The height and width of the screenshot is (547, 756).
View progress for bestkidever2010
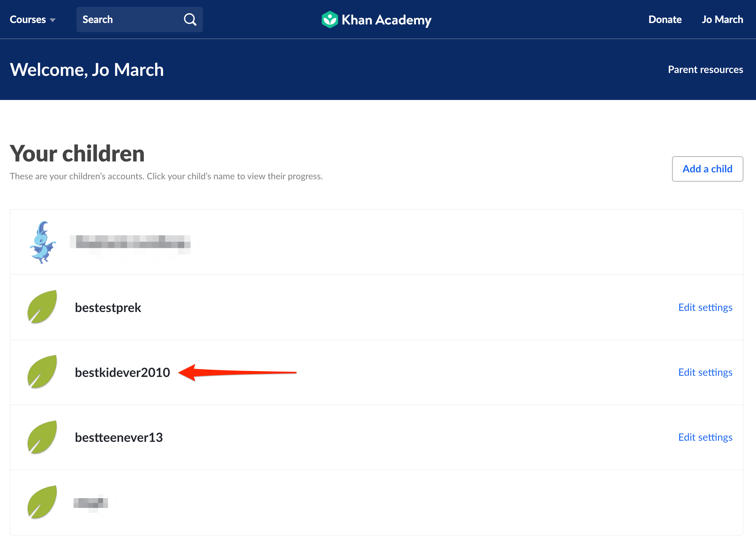(122, 372)
